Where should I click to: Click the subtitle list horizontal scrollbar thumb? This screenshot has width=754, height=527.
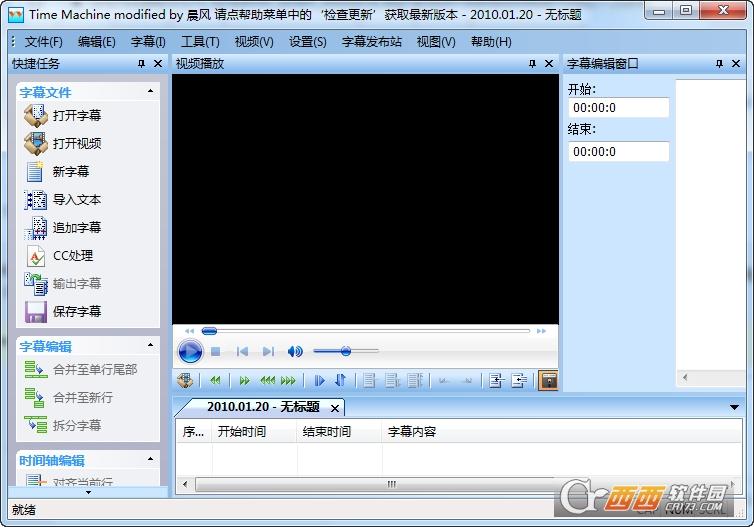tap(391, 484)
